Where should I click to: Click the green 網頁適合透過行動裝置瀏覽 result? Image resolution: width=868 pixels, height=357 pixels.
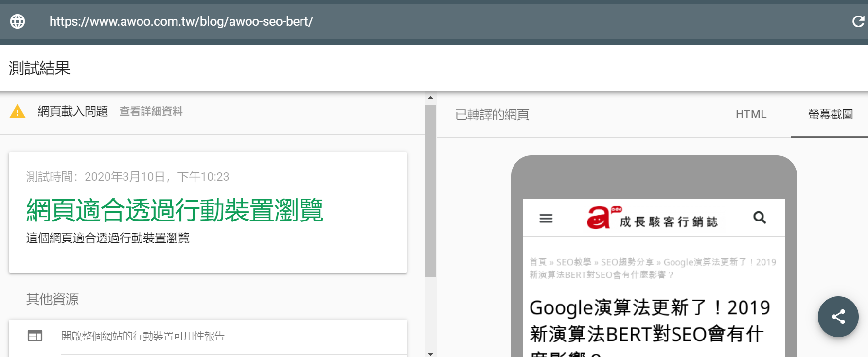click(175, 210)
